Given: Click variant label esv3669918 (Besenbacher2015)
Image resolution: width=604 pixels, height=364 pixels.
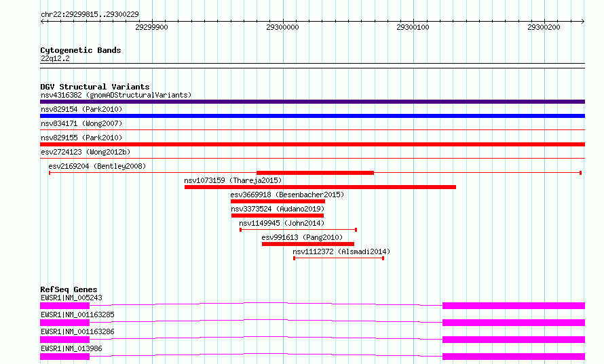Looking at the screenshot, I should point(287,195).
